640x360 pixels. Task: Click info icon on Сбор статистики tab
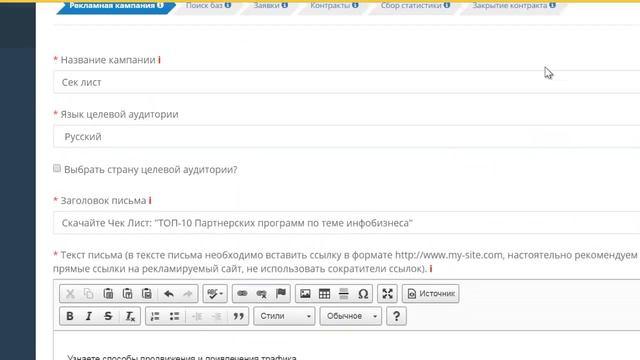(x=447, y=5)
